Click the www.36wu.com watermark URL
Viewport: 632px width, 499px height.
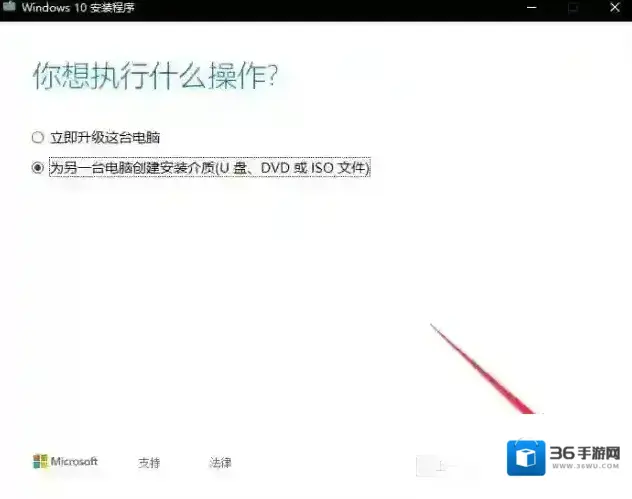[585, 472]
